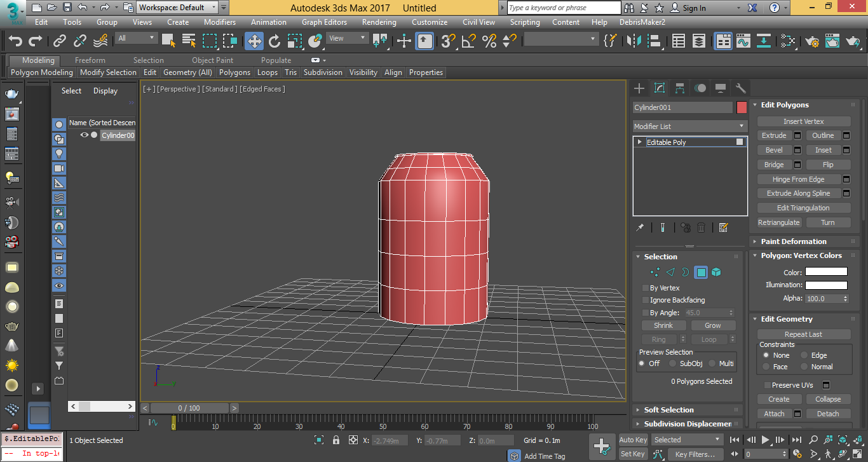Click the Redo arrow in main toolbar
Image resolution: width=868 pixels, height=462 pixels.
[x=36, y=41]
